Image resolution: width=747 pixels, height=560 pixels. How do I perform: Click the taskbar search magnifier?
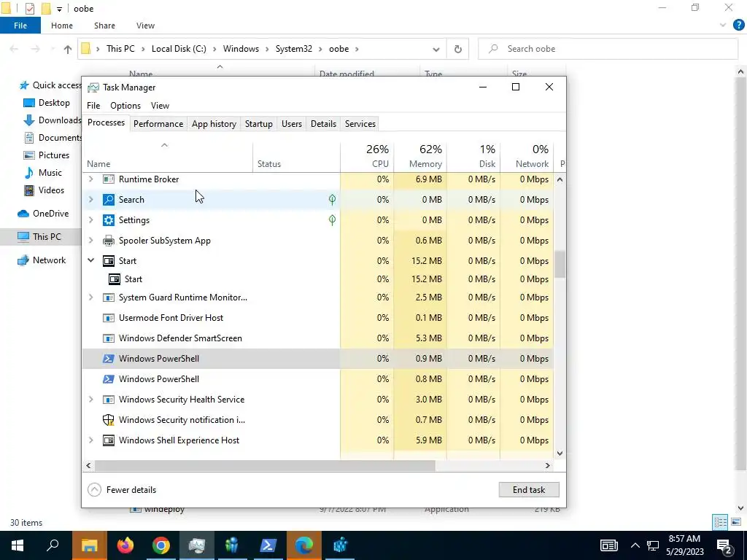click(x=53, y=545)
